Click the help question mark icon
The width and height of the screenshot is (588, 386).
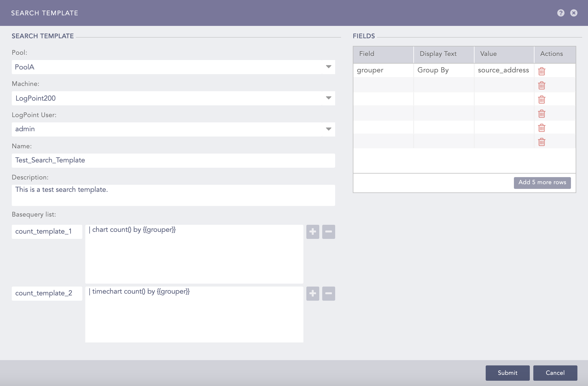(561, 13)
